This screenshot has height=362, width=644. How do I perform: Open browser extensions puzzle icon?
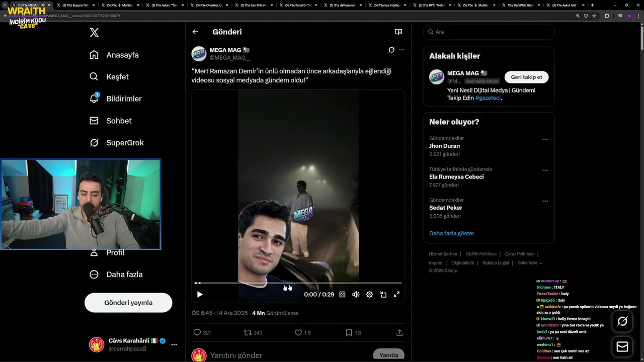[607, 16]
